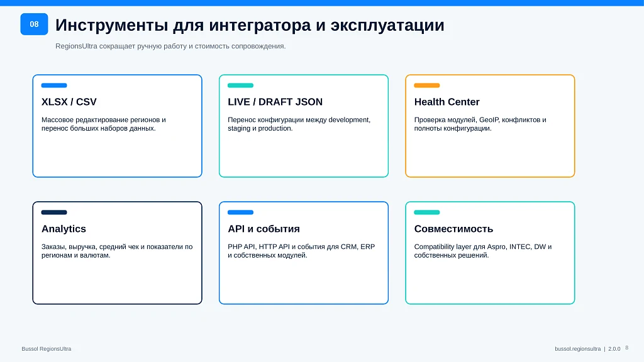Screen dimensions: 644x362
Task: Click text "PHP API, HTTP API и события для CRM, ERP и собственных модулей."
Action: point(301,251)
